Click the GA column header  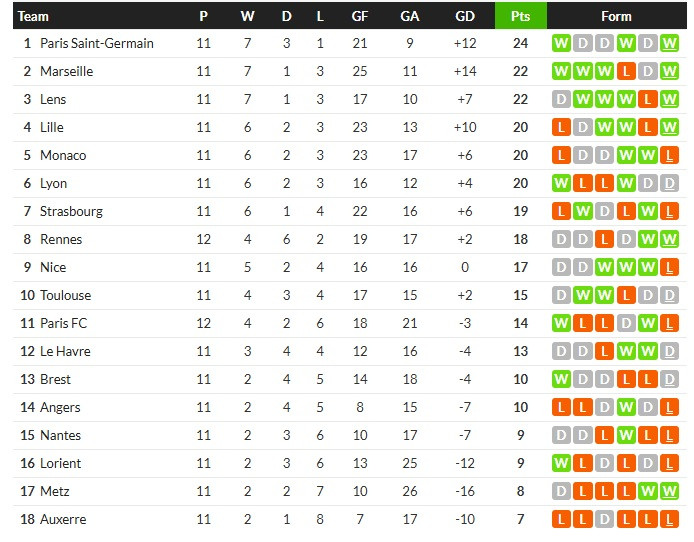[x=410, y=16]
